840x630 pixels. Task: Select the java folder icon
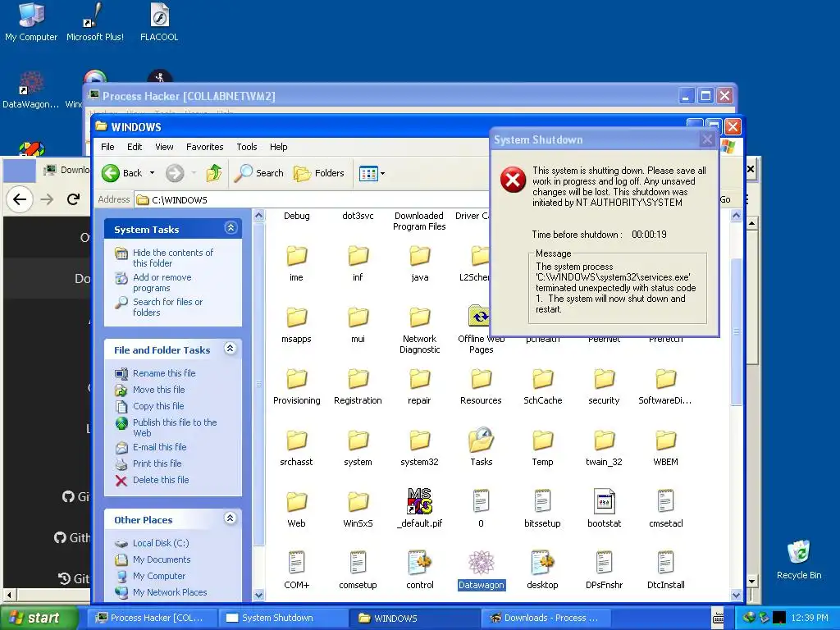(419, 256)
